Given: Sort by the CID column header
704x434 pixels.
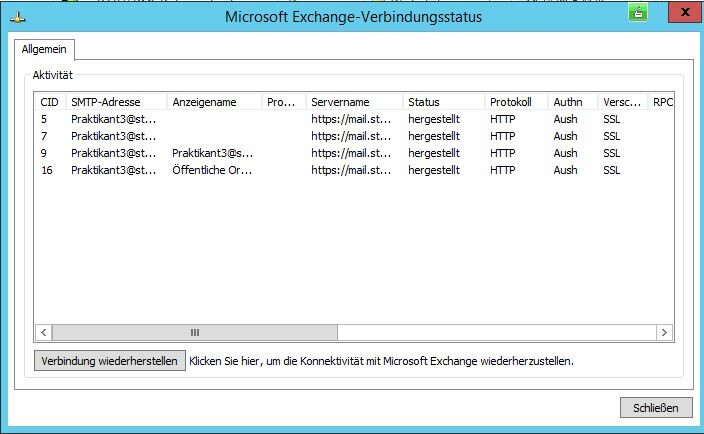Looking at the screenshot, I should tap(50, 102).
